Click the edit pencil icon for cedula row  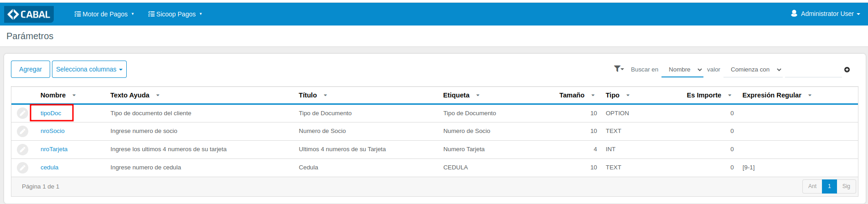[x=22, y=168]
